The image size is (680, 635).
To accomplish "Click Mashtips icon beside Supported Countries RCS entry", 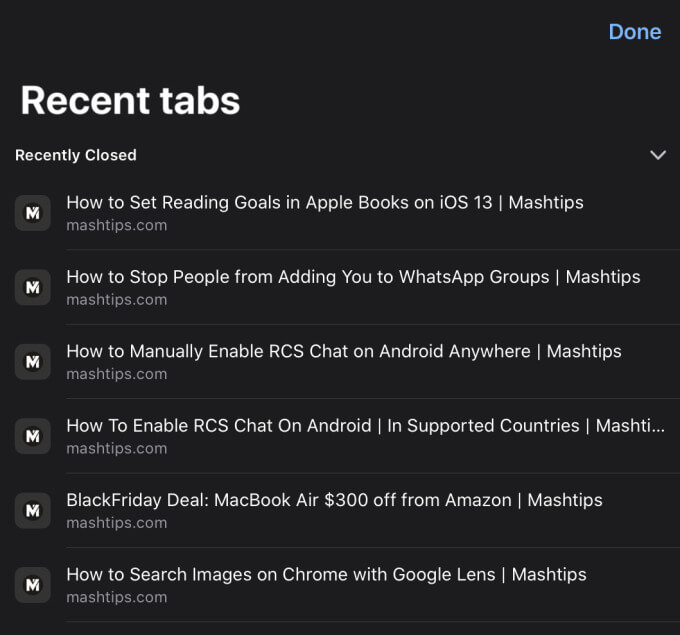I will pos(33,437).
